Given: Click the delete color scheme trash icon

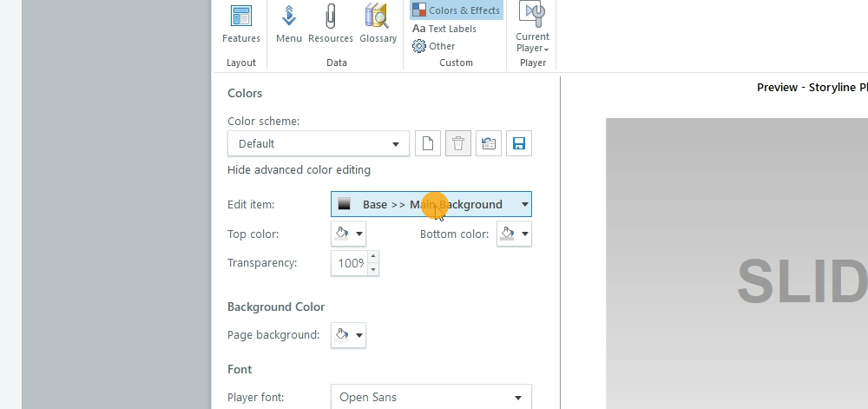Looking at the screenshot, I should point(458,144).
